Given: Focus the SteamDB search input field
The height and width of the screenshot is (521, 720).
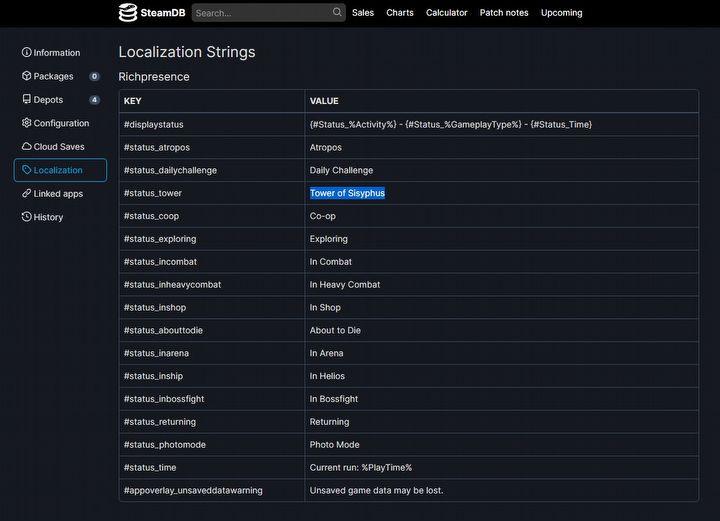Looking at the screenshot, I should click(x=260, y=13).
